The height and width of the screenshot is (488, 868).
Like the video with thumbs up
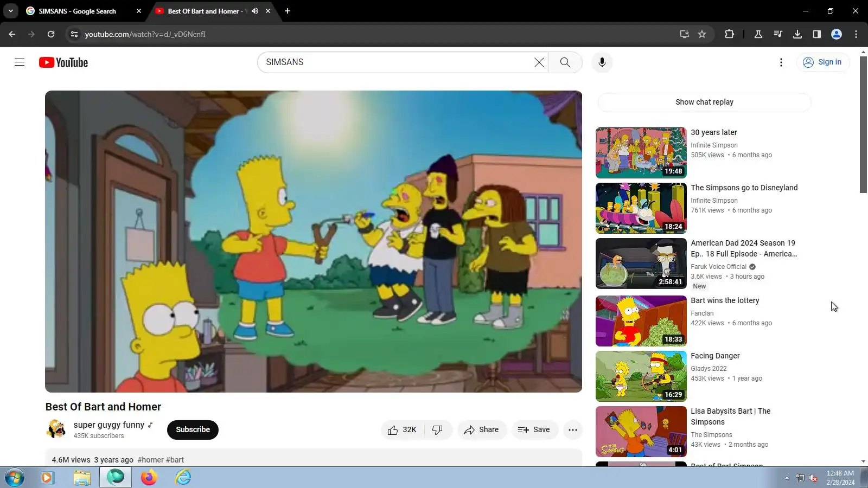(403, 430)
